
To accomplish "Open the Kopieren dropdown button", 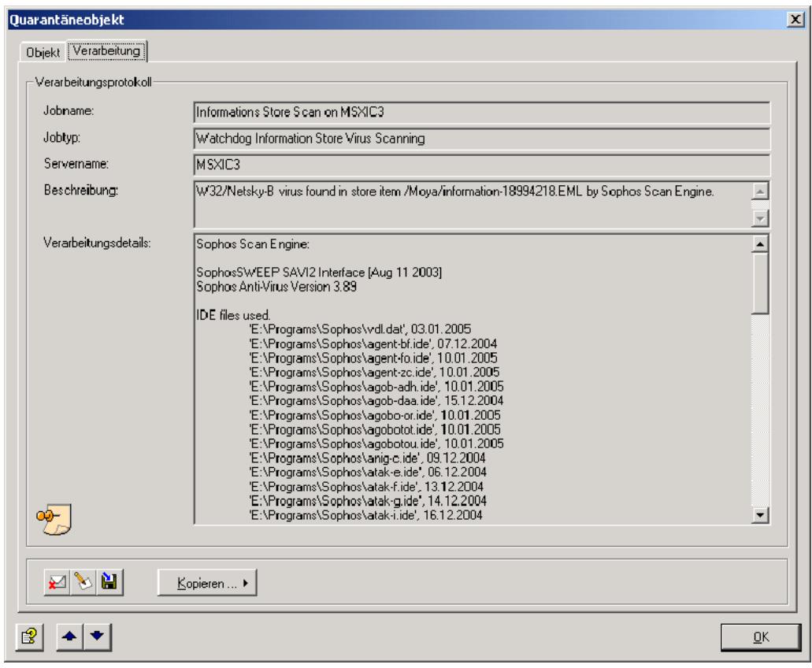I will click(x=207, y=583).
